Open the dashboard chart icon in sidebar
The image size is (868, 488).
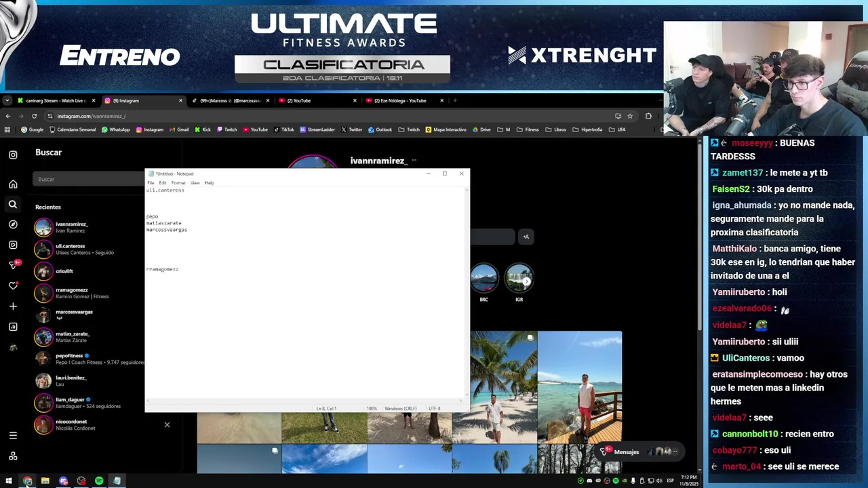click(13, 327)
